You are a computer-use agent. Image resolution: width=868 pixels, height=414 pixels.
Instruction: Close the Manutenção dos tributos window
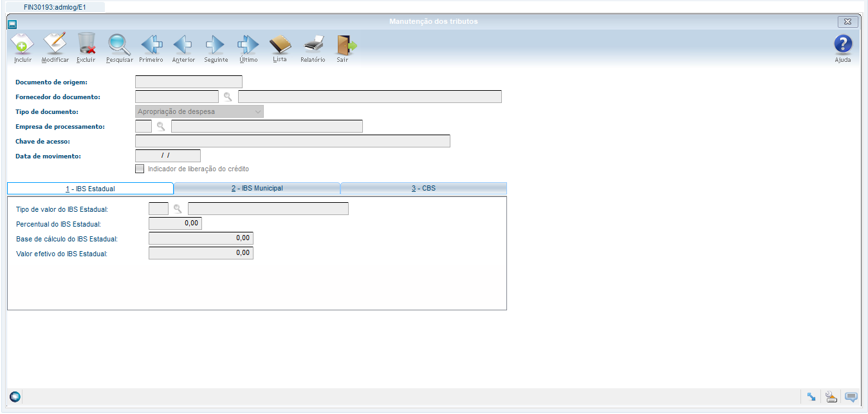click(x=848, y=22)
